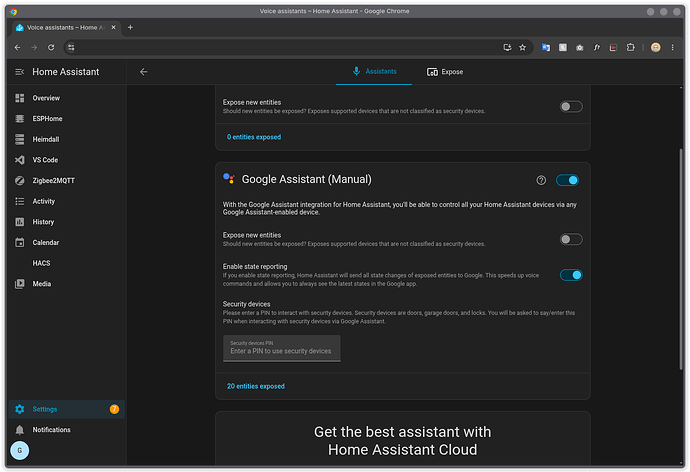Image resolution: width=690 pixels, height=472 pixels.
Task: Open the Settings gear icon
Action: [x=20, y=409]
